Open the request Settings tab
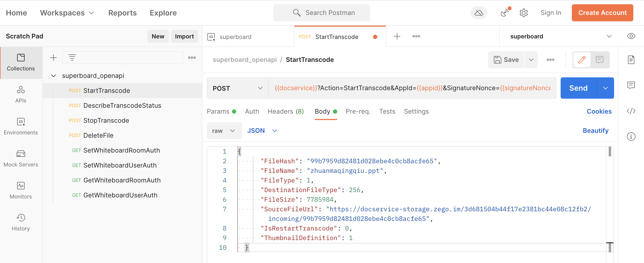The height and width of the screenshot is (263, 644). click(416, 111)
